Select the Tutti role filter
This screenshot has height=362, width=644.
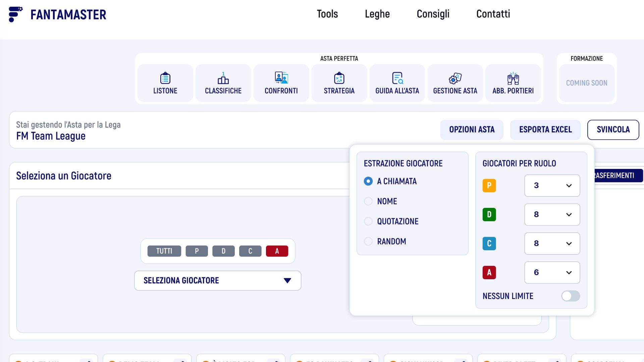click(x=164, y=251)
